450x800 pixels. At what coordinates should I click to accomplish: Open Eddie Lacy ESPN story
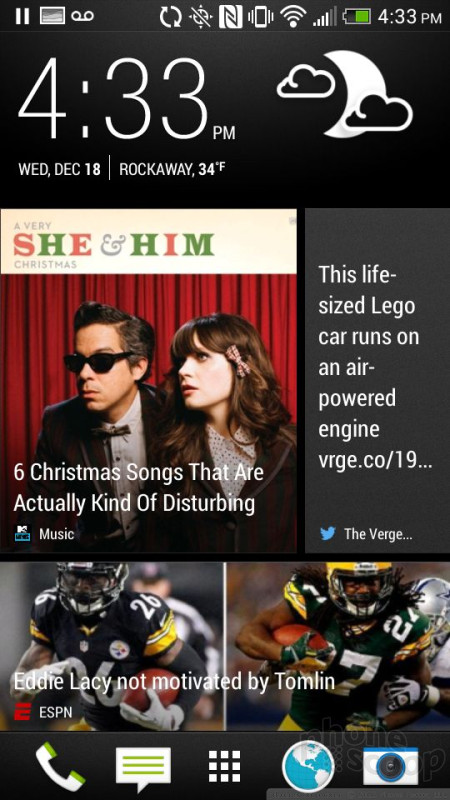225,646
